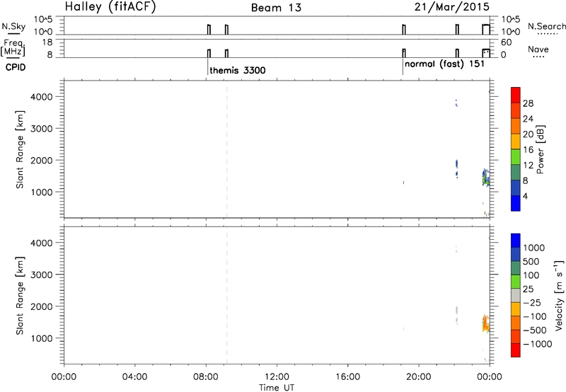Click the Velocity panel 'Slant Range [km]' axis title
Viewport: 566px width, 392px height.
(20, 295)
